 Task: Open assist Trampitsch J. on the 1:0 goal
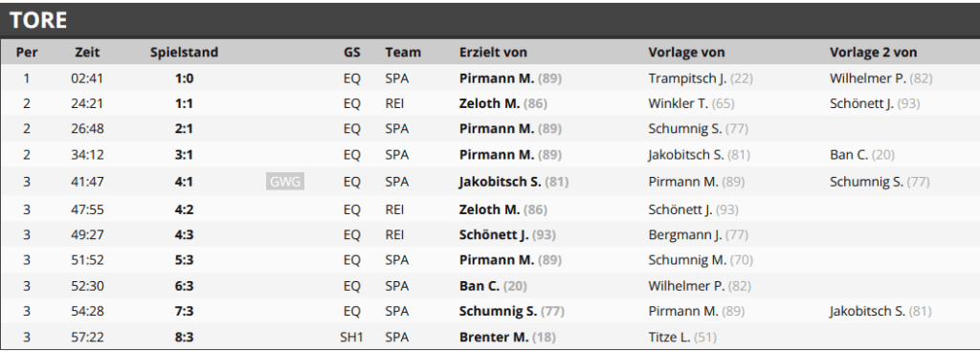(687, 78)
